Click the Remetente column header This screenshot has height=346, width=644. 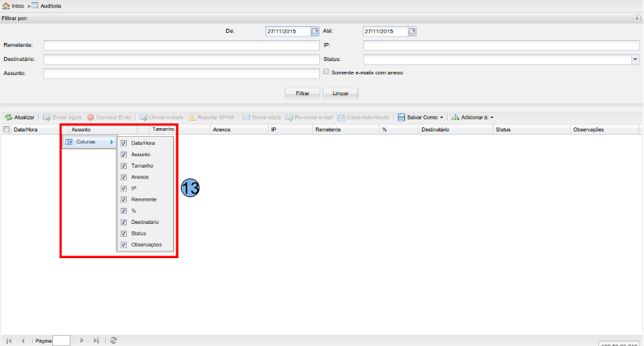tap(327, 129)
